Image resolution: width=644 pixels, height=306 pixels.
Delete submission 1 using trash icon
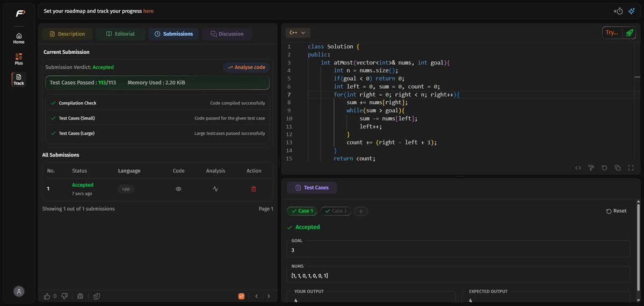(254, 189)
